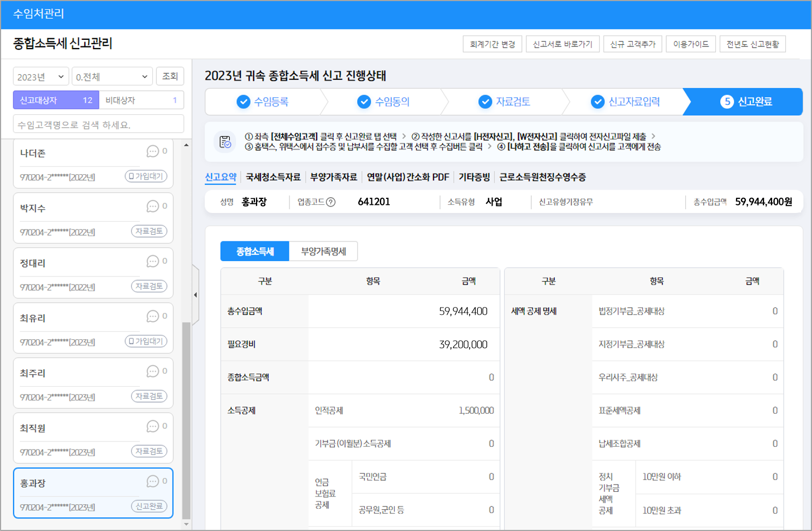Click the 업종코드 help question mark icon
Viewport: 812px width, 531px height.
(x=330, y=202)
